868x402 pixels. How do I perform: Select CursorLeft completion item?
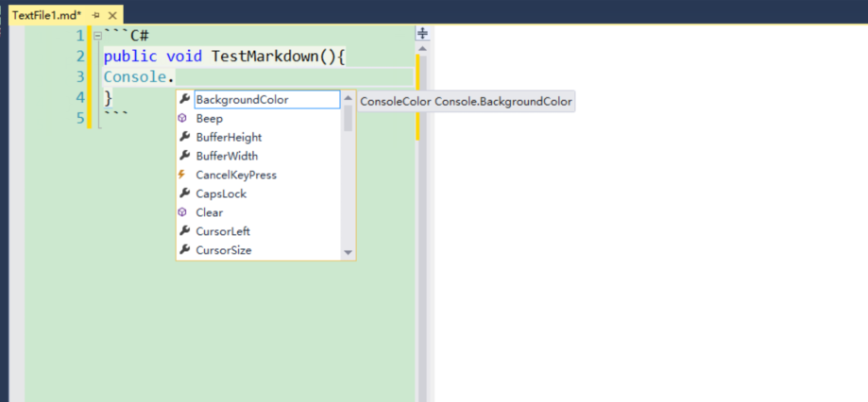click(x=258, y=231)
